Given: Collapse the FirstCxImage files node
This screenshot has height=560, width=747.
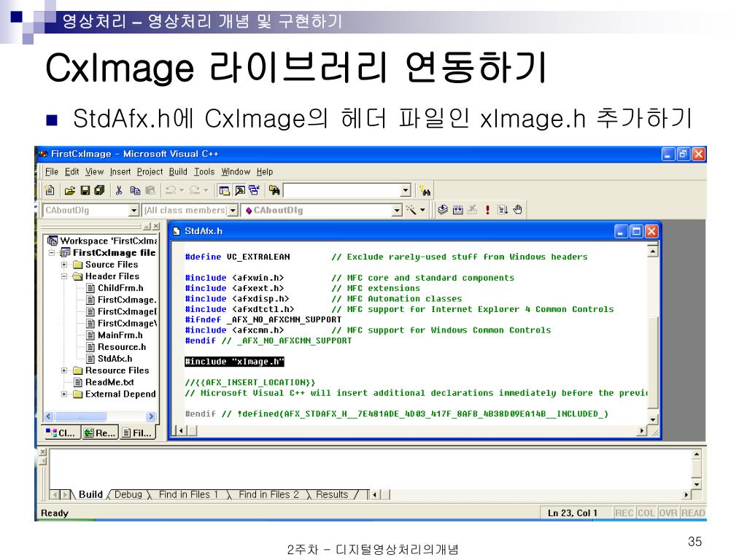Looking at the screenshot, I should (x=52, y=253).
